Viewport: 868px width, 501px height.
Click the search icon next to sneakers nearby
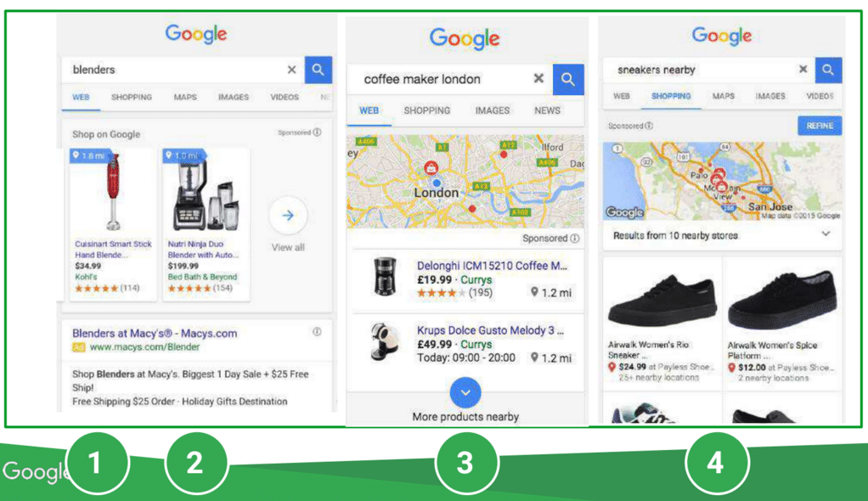click(828, 70)
